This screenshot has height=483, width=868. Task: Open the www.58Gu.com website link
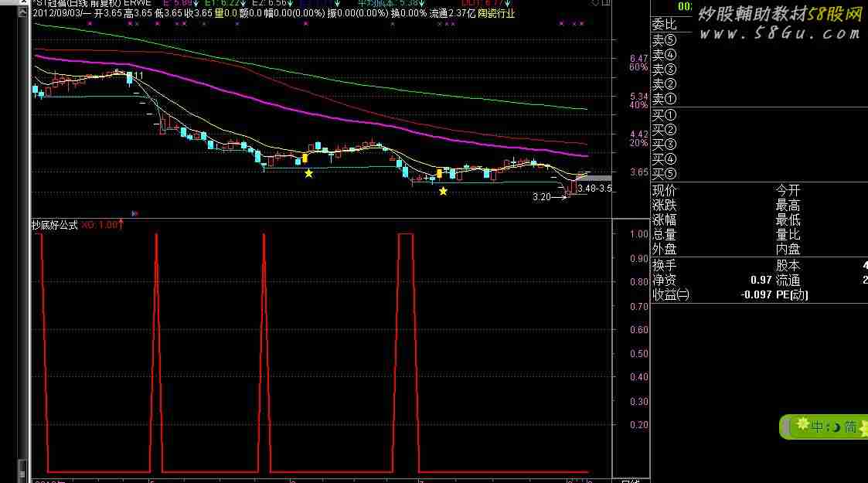coord(781,33)
